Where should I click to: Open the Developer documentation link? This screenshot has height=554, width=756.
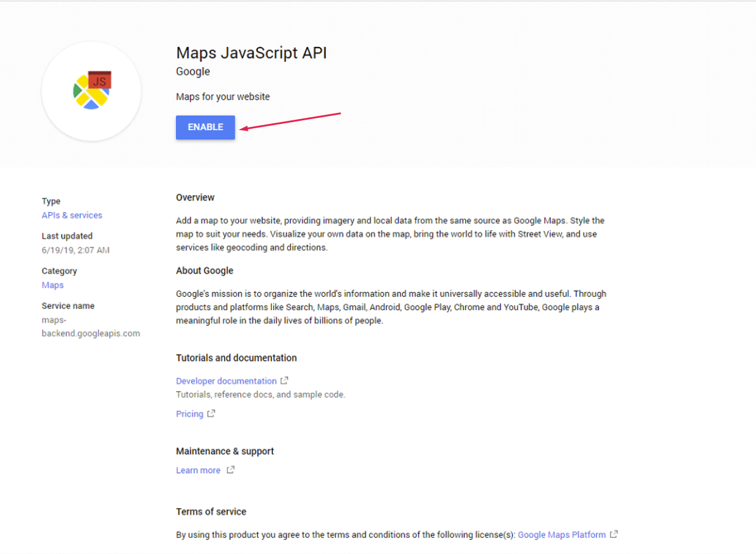coord(226,381)
